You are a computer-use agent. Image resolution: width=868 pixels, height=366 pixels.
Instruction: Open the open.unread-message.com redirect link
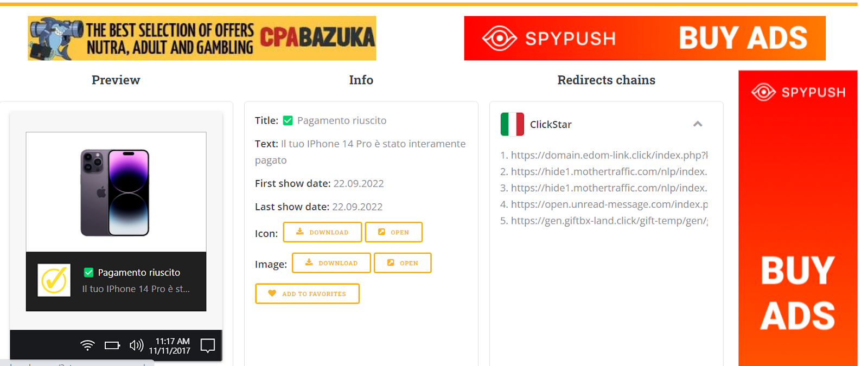pyautogui.click(x=609, y=204)
